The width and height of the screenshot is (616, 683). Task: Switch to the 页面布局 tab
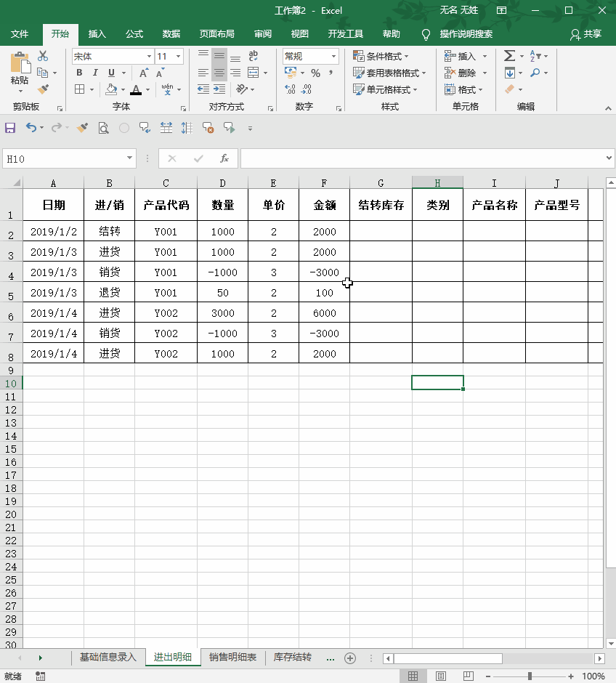click(x=216, y=34)
